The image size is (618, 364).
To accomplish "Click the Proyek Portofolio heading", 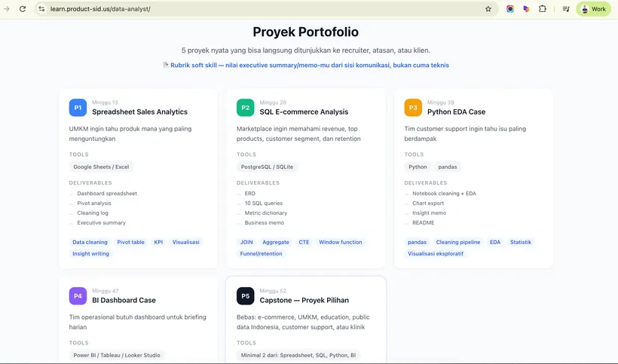I will coord(305,32).
